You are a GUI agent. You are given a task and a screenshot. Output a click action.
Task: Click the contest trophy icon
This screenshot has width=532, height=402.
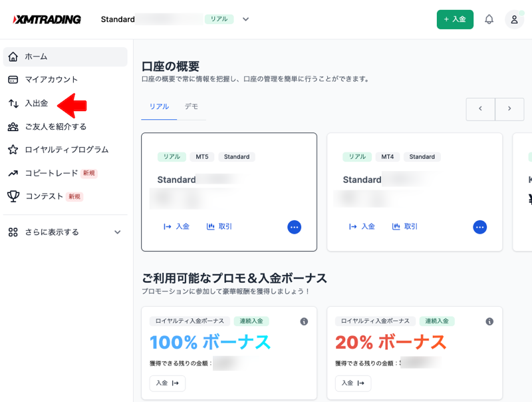pyautogui.click(x=13, y=196)
